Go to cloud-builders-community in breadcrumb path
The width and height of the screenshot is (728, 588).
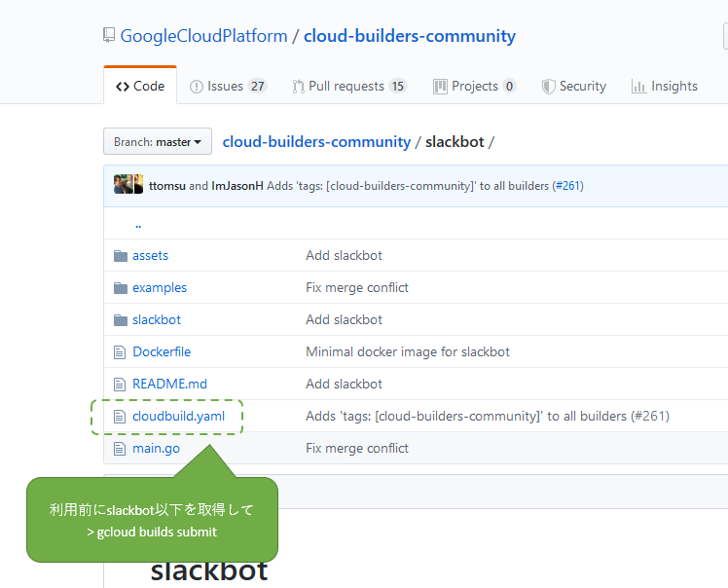pos(316,142)
